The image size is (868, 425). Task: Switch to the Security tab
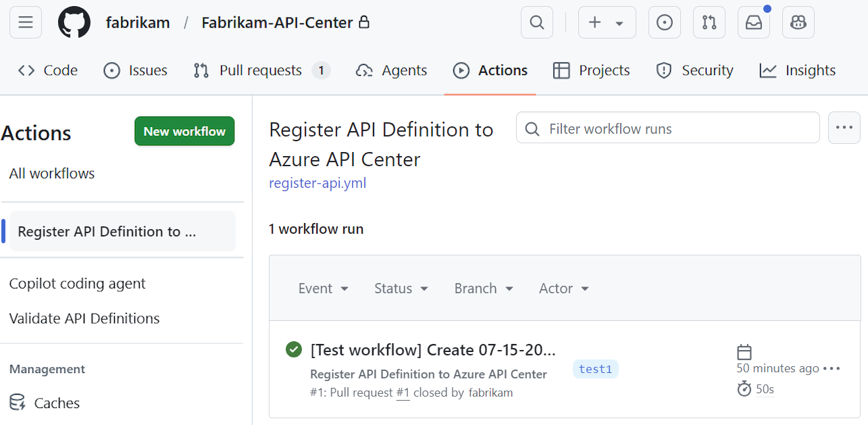694,70
